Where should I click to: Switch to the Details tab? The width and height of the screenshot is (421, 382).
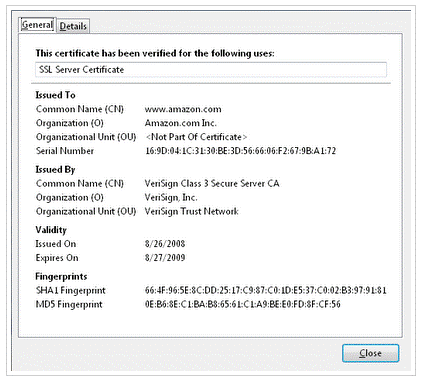click(73, 26)
